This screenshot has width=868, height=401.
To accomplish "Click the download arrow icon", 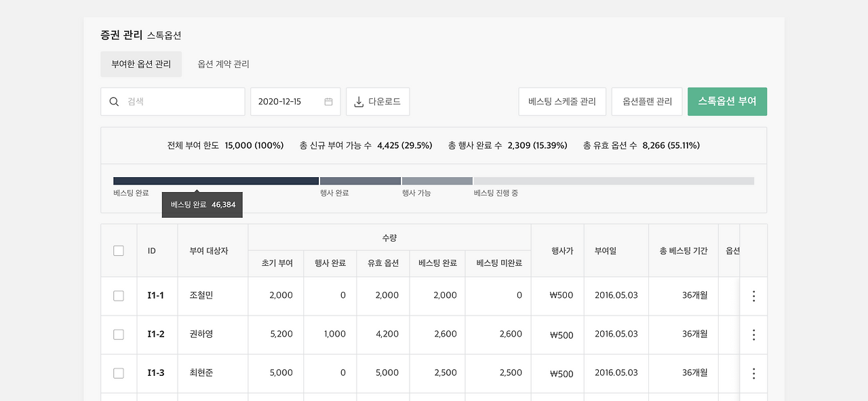I will click(357, 101).
